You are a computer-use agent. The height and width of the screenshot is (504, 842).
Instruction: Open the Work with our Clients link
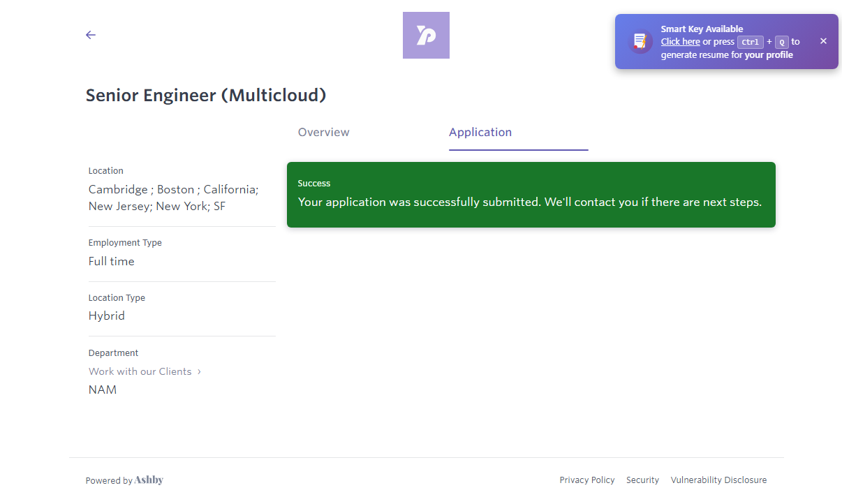click(140, 371)
